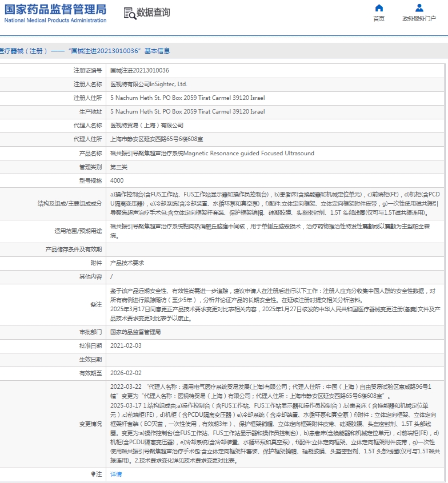Select the 生产地址 address value
This screenshot has width=448, height=483.
[187, 111]
